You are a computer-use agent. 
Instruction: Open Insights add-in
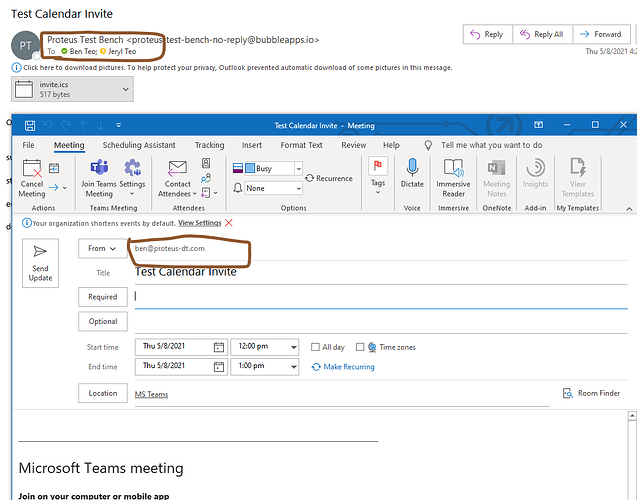(535, 173)
